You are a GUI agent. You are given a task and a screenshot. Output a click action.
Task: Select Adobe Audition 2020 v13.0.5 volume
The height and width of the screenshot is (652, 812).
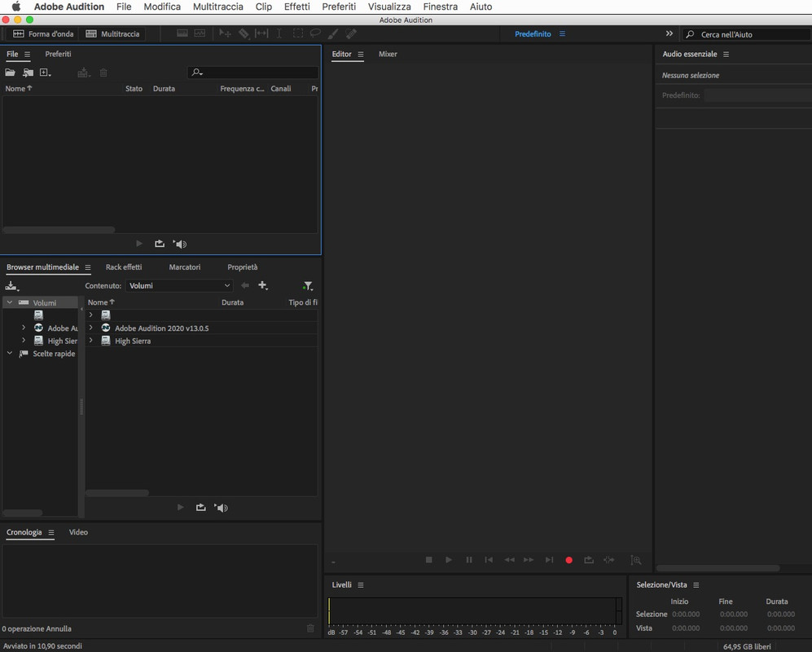(x=161, y=328)
